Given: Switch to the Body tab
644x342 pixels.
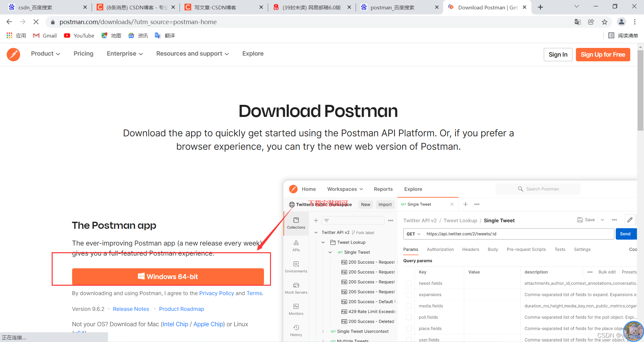Looking at the screenshot, I should click(x=493, y=249).
